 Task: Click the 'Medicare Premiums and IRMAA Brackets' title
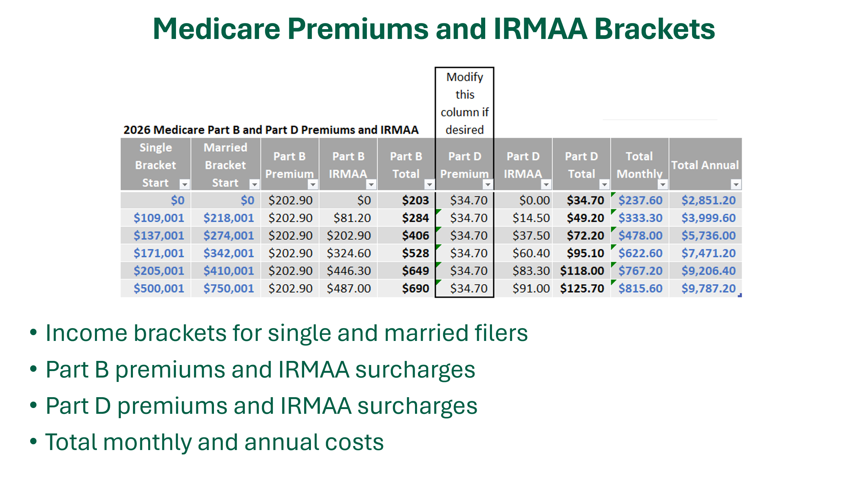coord(434,29)
